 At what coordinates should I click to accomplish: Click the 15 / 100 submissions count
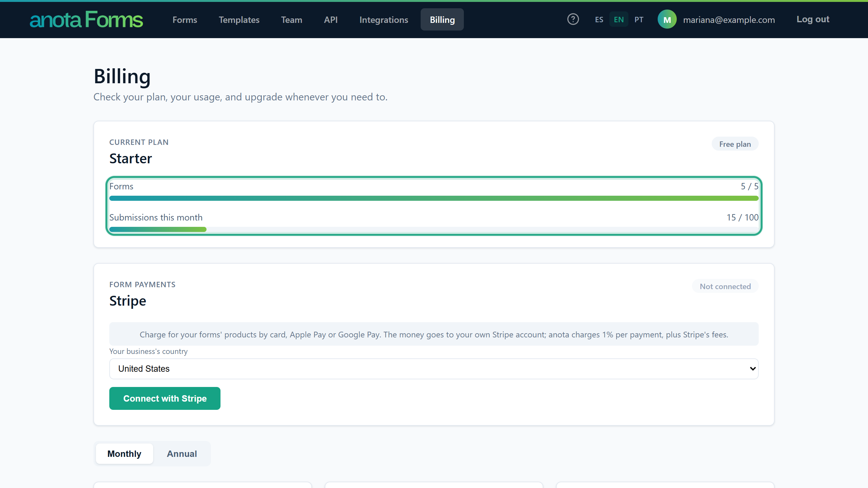[742, 217]
